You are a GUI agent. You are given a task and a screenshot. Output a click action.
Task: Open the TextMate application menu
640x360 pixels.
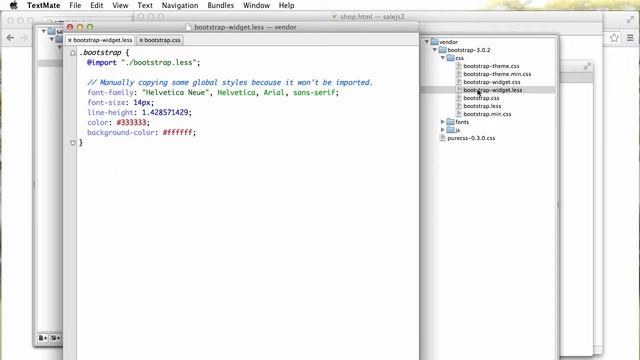pyautogui.click(x=43, y=5)
